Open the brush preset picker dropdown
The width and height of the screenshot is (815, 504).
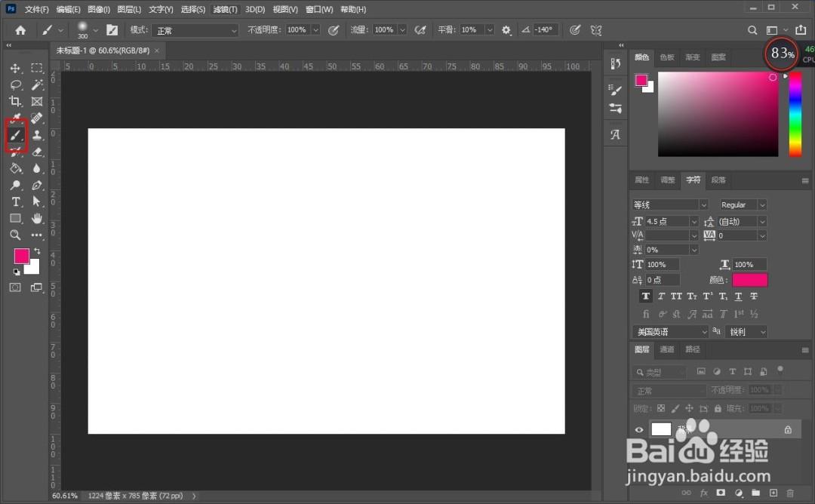(x=96, y=30)
